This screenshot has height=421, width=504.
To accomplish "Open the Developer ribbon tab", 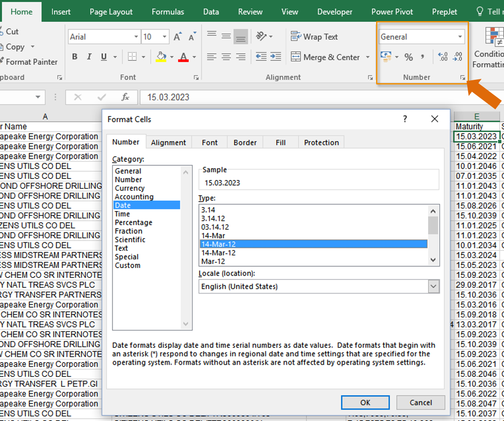I will 334,11.
